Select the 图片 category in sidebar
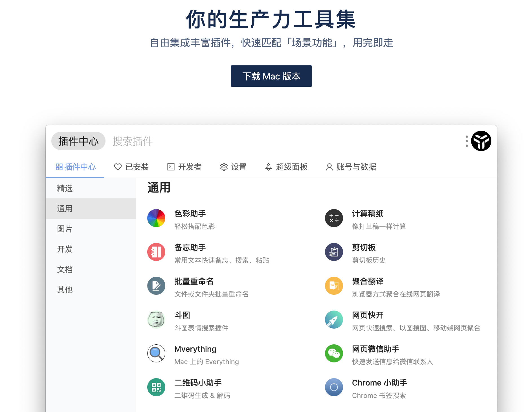The height and width of the screenshot is (412, 532). [x=65, y=229]
